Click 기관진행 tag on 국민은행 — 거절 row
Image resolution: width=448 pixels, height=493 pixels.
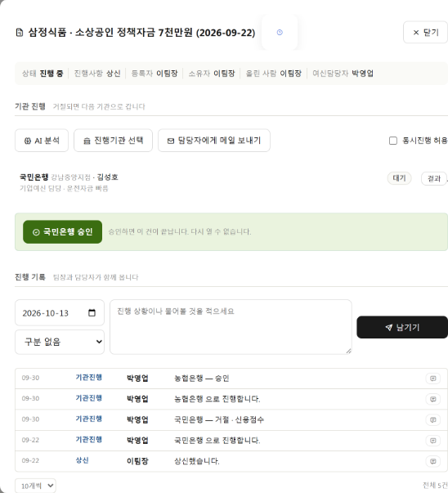pos(88,419)
